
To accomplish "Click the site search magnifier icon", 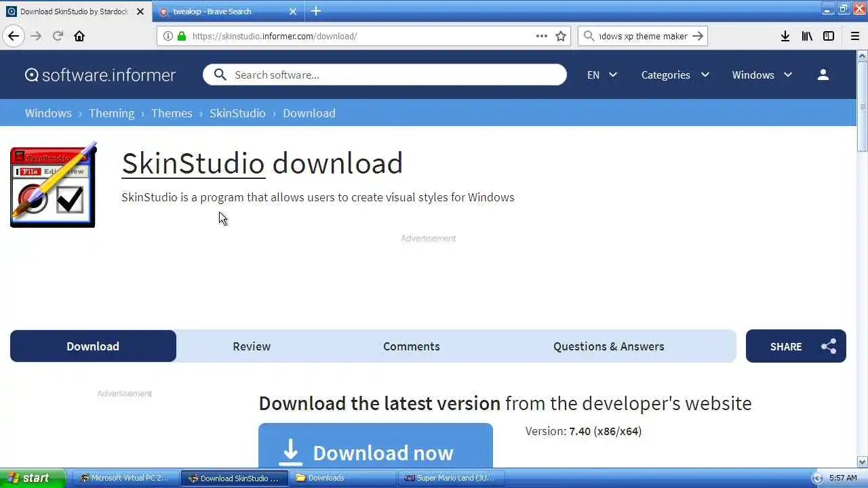I will tap(220, 75).
